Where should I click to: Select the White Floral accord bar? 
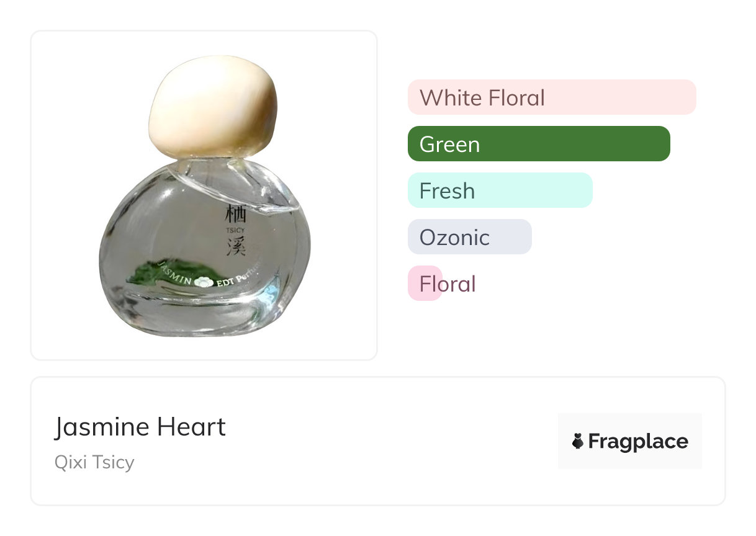[551, 97]
